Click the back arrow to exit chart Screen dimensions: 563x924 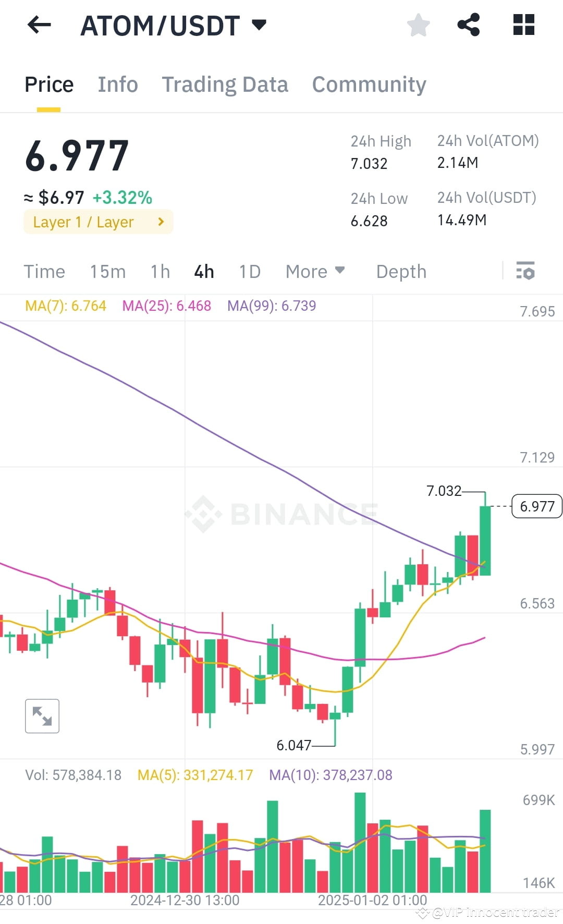38,25
